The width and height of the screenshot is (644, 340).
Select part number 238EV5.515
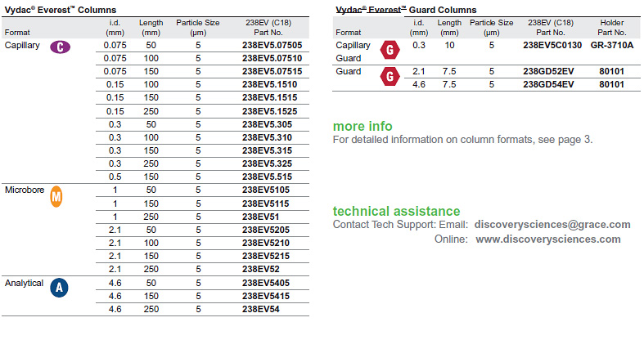(267, 177)
